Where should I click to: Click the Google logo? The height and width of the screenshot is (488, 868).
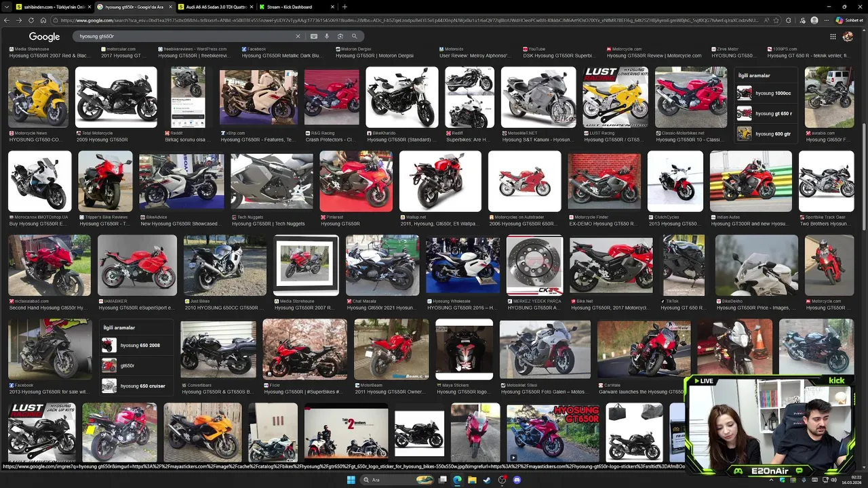tap(44, 37)
